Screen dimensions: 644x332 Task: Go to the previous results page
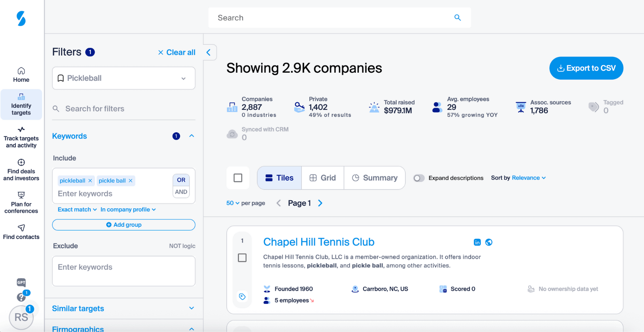tap(279, 203)
